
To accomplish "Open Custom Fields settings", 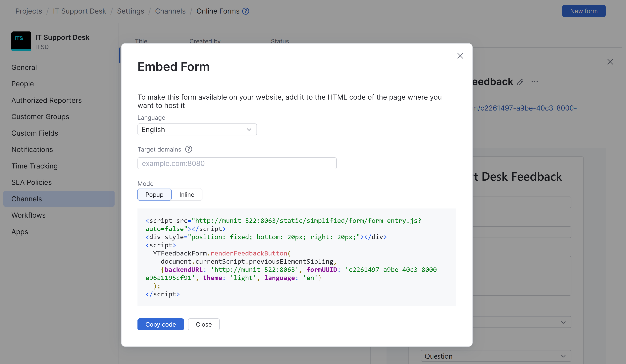I will coord(35,133).
